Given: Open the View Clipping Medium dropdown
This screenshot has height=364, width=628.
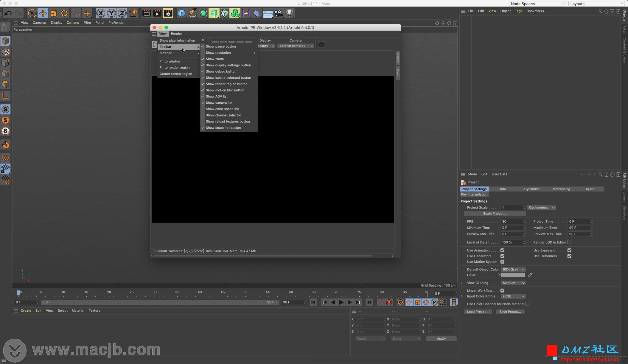Looking at the screenshot, I should click(513, 283).
